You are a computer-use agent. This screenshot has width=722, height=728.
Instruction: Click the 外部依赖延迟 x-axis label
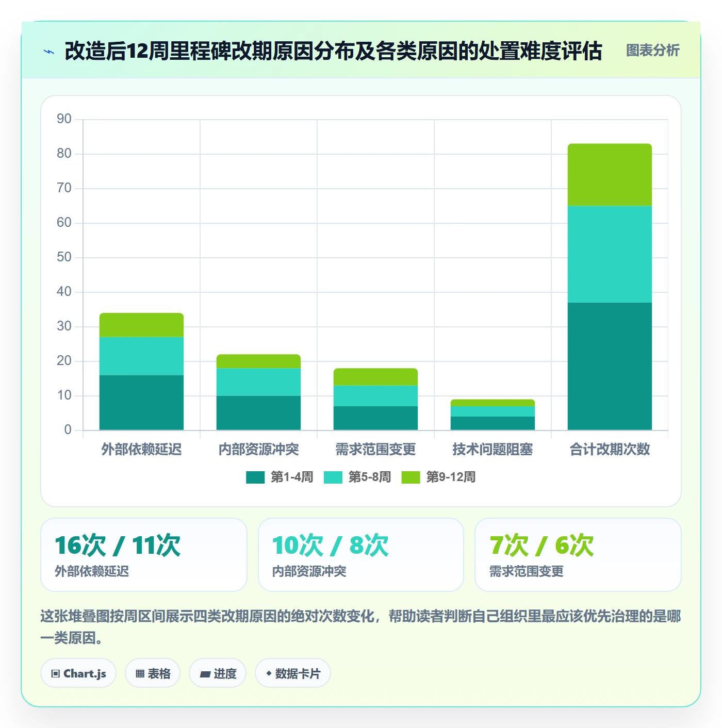pyautogui.click(x=141, y=450)
